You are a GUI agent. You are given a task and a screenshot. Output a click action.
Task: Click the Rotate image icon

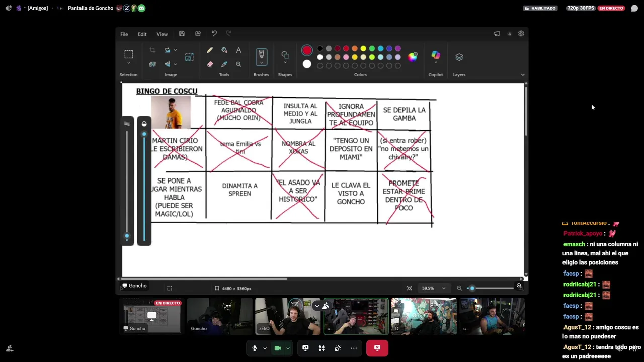[x=167, y=50]
